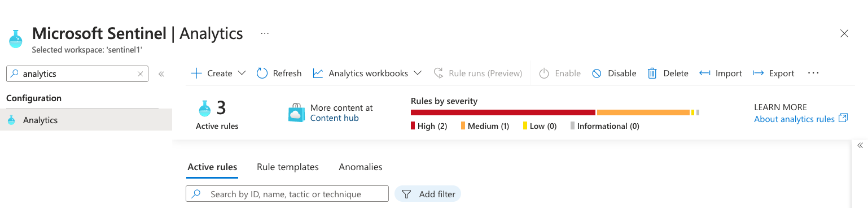Click the Add filter button
Screen dimensions: 868x208
click(x=428, y=194)
